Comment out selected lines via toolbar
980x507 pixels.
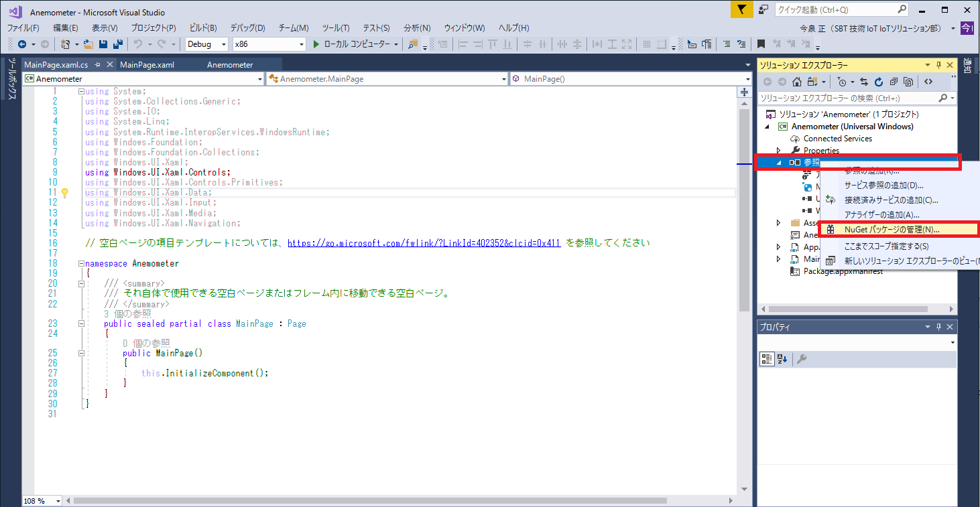[726, 44]
